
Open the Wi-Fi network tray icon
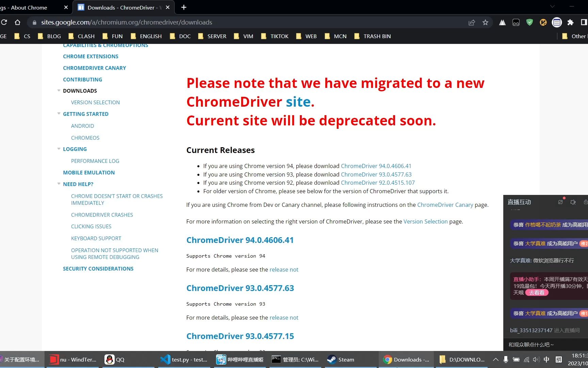coord(526,359)
